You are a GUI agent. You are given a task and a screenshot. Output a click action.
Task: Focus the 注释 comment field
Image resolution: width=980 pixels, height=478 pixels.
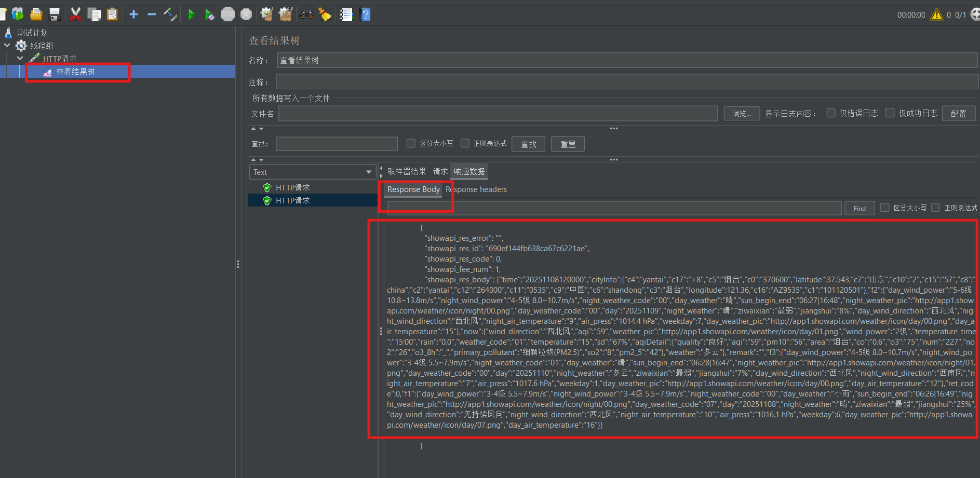click(627, 82)
